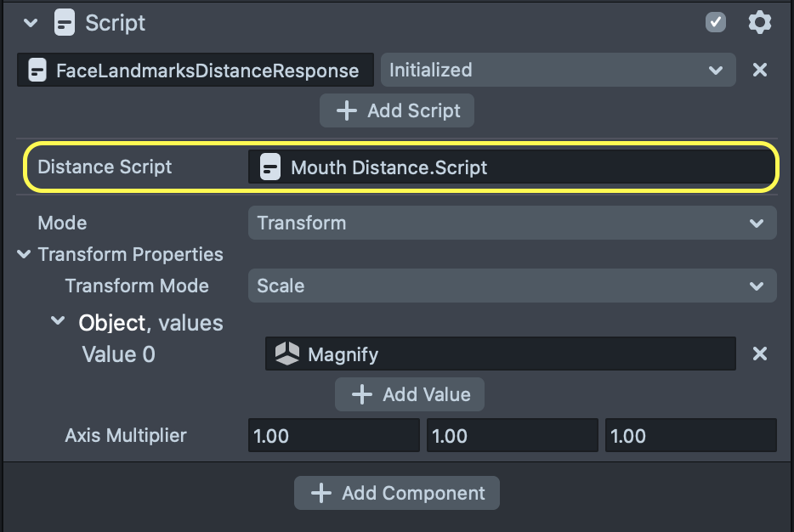Click the plus icon on Add Script
The height and width of the screenshot is (532, 794).
(x=346, y=111)
